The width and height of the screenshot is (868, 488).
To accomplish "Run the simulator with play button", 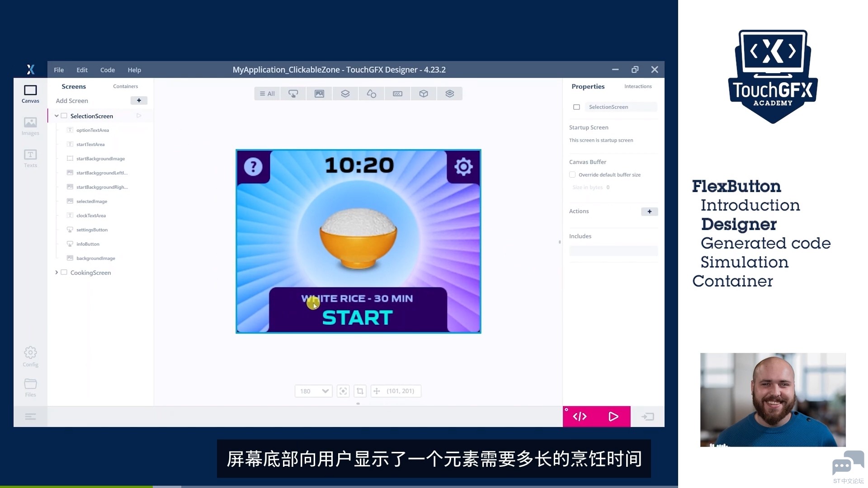I will 613,417.
